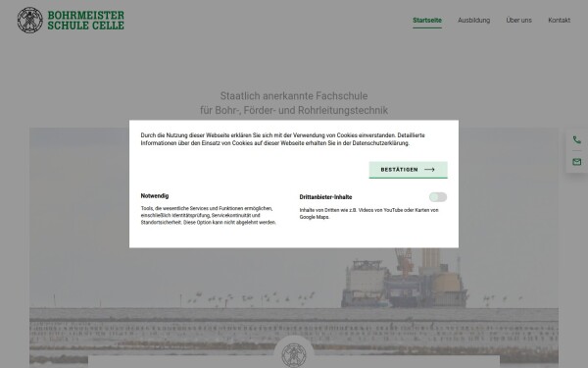Open the Ausbildung menu item

click(473, 21)
